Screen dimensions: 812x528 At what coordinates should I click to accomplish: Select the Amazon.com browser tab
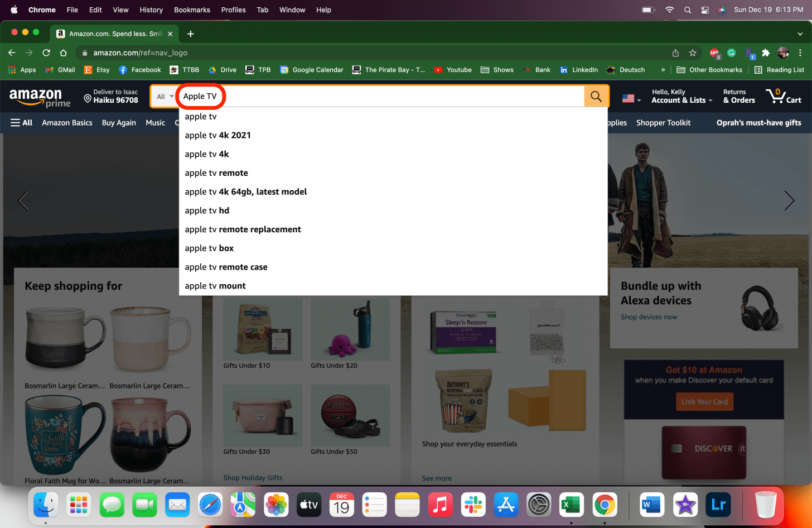tap(115, 34)
